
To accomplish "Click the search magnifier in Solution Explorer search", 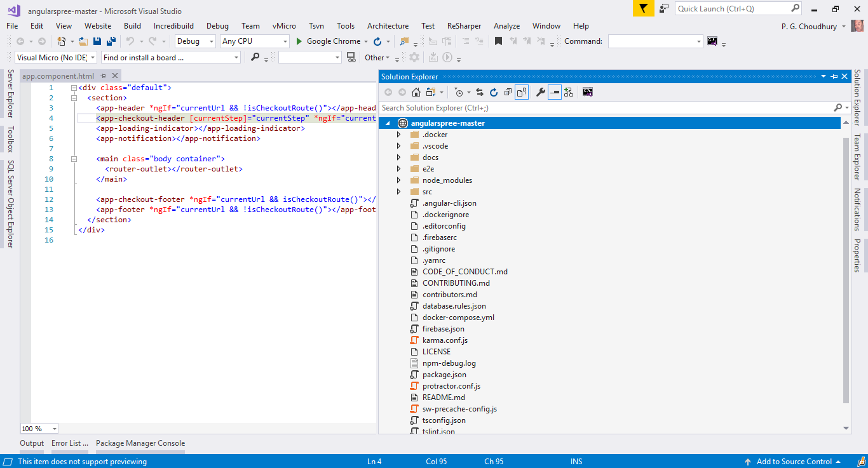I will tap(837, 108).
